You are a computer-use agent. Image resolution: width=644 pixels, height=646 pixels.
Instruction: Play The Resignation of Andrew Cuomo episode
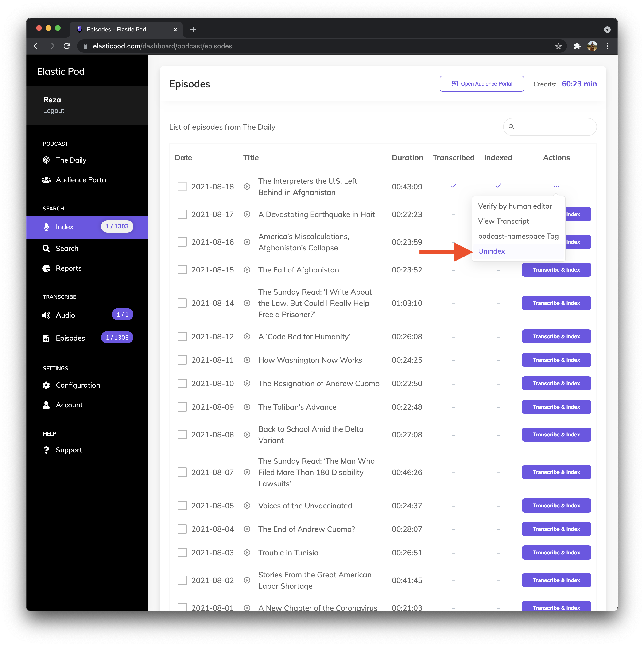coord(247,384)
